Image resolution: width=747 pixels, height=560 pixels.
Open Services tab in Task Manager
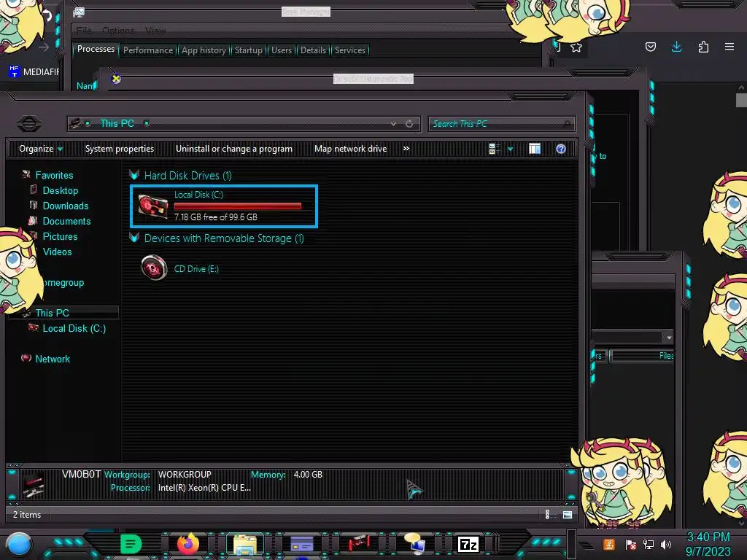[x=349, y=50]
